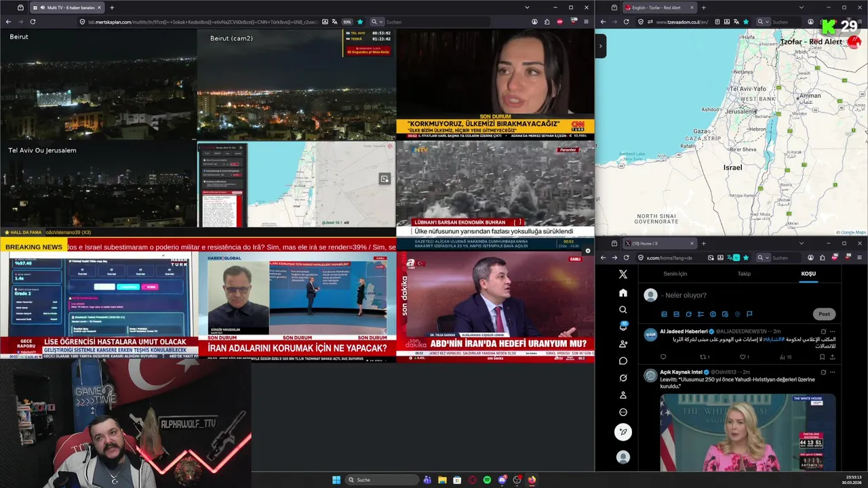Screen dimensions: 868x488
Task: Select the (10) Home / X tab
Action: [x=659, y=243]
